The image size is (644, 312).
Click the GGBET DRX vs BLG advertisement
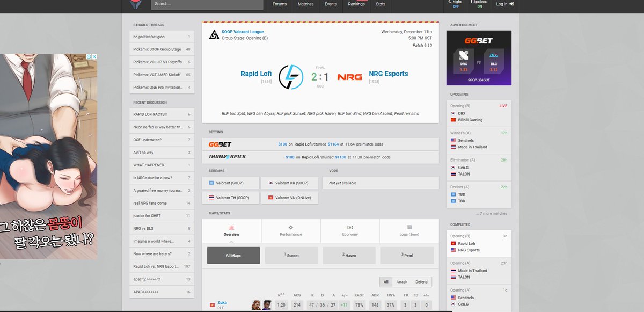479,58
